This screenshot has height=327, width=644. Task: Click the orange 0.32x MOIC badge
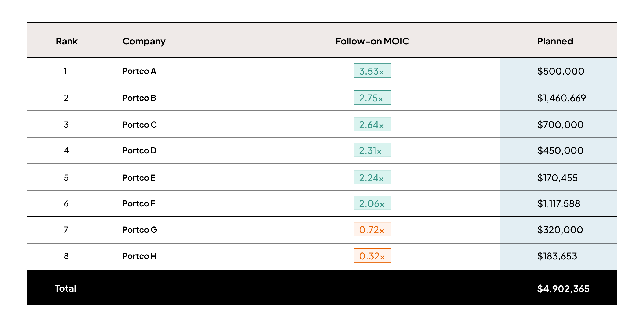pos(372,256)
